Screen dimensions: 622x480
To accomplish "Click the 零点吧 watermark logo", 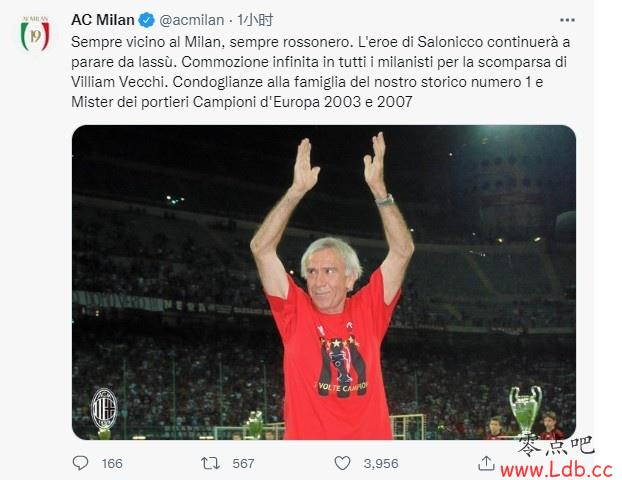I will click(x=555, y=446).
